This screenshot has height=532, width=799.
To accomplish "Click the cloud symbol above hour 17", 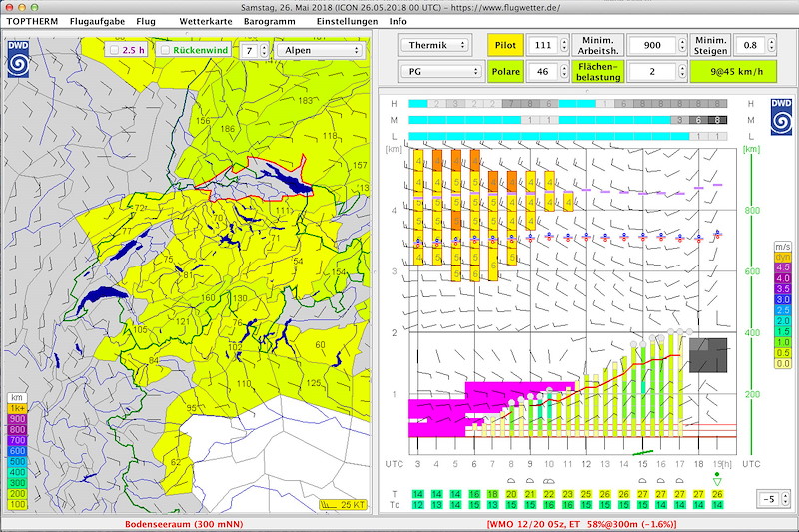I will (679, 480).
